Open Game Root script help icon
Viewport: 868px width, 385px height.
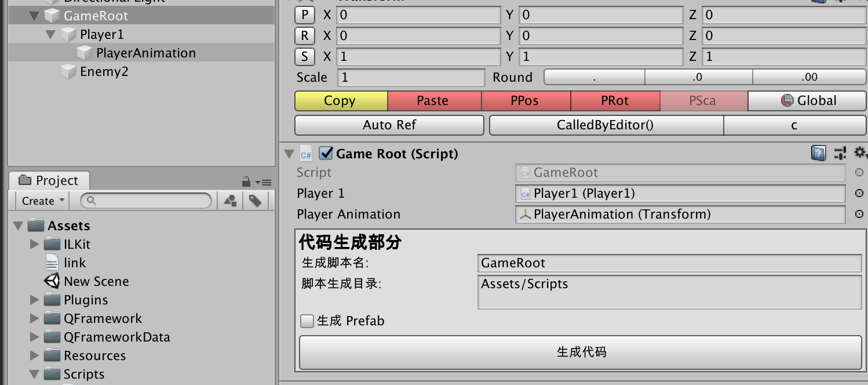pyautogui.click(x=818, y=153)
